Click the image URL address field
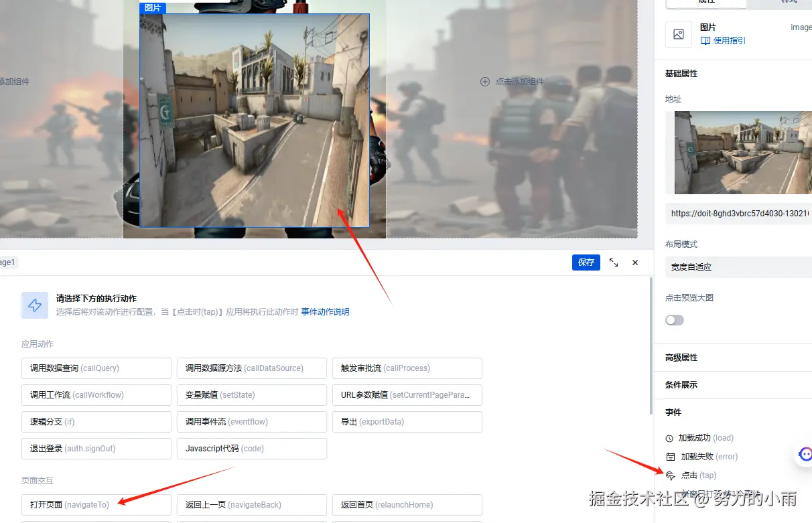Viewport: 812px width, 523px height. (x=738, y=214)
